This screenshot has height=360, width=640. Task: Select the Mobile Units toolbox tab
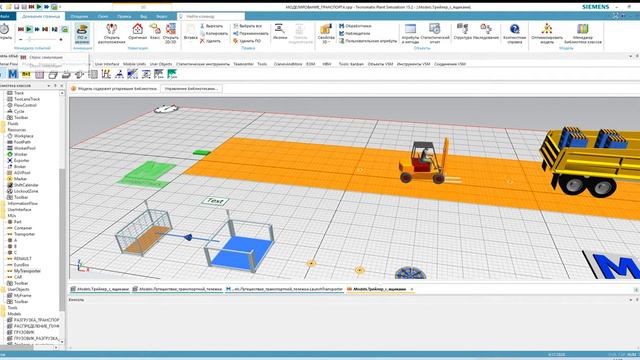[134, 64]
